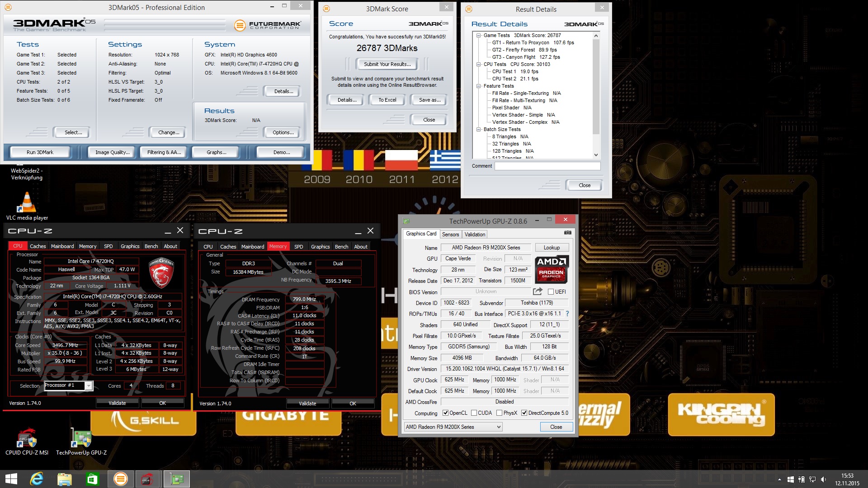Collapse the CPU Tests tree node
Screen dimensions: 868x488
click(478, 64)
